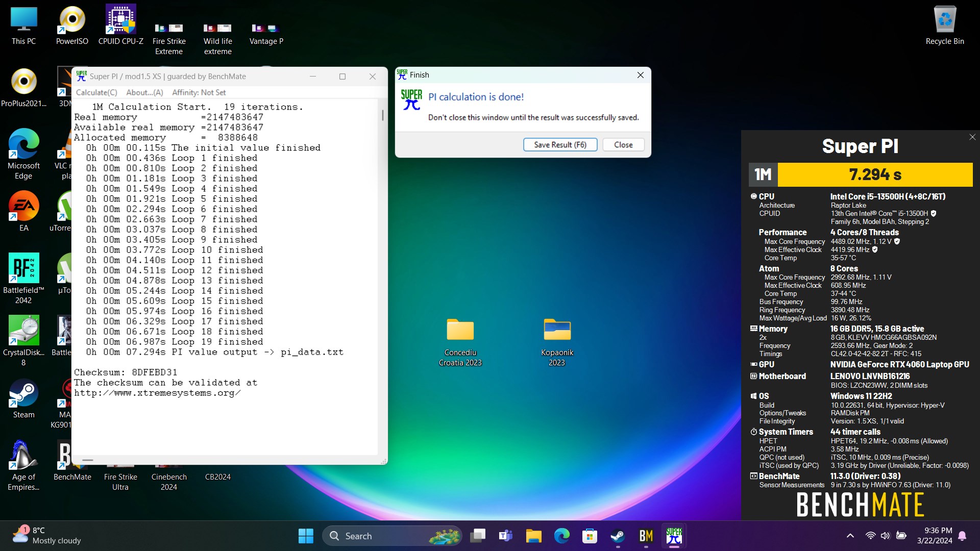Click Intel Core i5-13500H CPU text
This screenshot has height=551, width=980.
tap(888, 196)
